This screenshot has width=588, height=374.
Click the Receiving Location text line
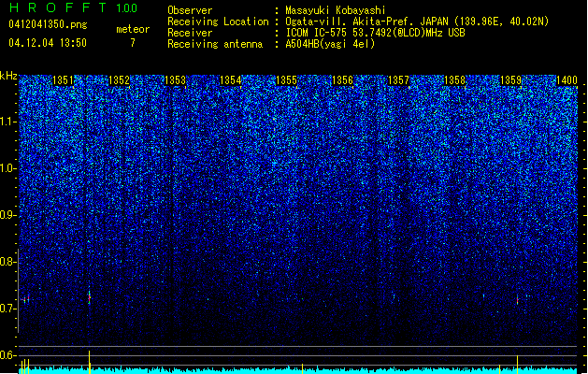(358, 22)
